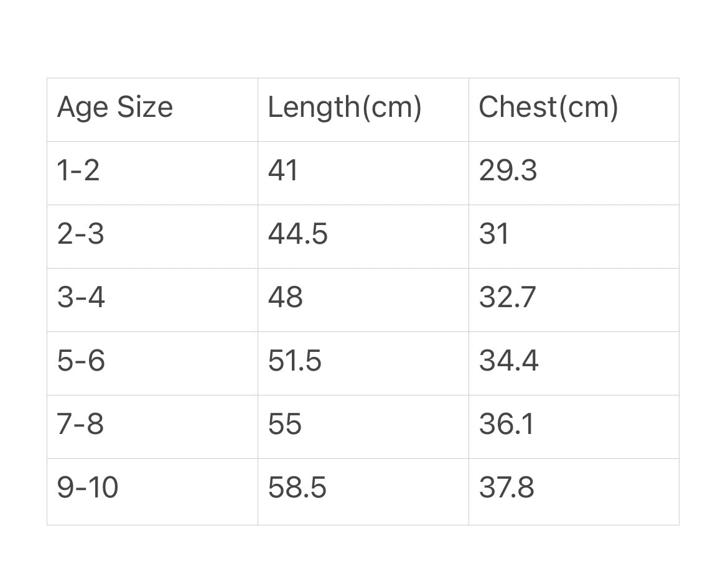Click the length value 51.5
This screenshot has width=728, height=577.
pos(294,361)
